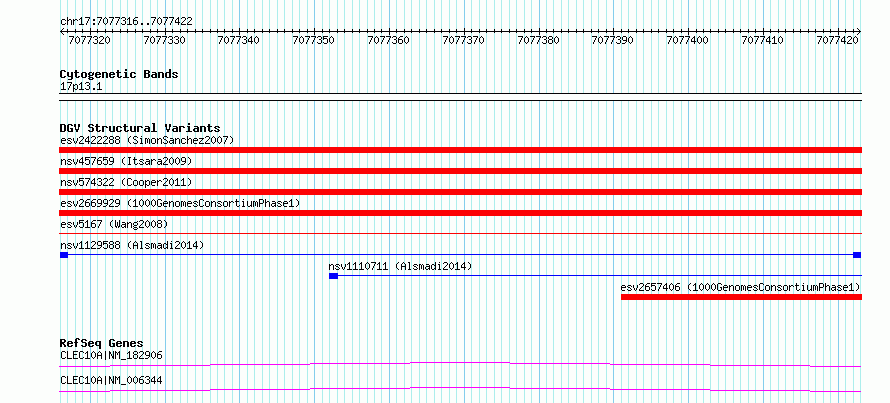Image resolution: width=890 pixels, height=403 pixels.
Task: Click ruler position 7077370
Action: pyautogui.click(x=464, y=40)
